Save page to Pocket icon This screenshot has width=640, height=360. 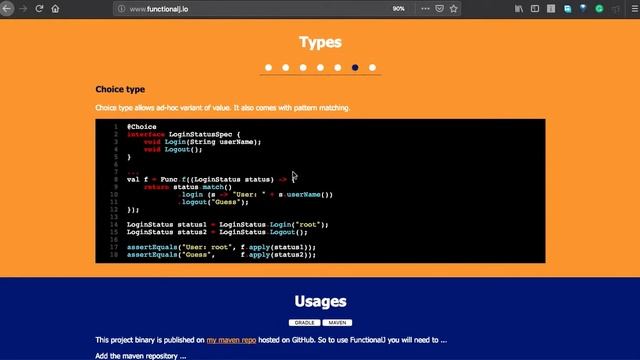440,9
